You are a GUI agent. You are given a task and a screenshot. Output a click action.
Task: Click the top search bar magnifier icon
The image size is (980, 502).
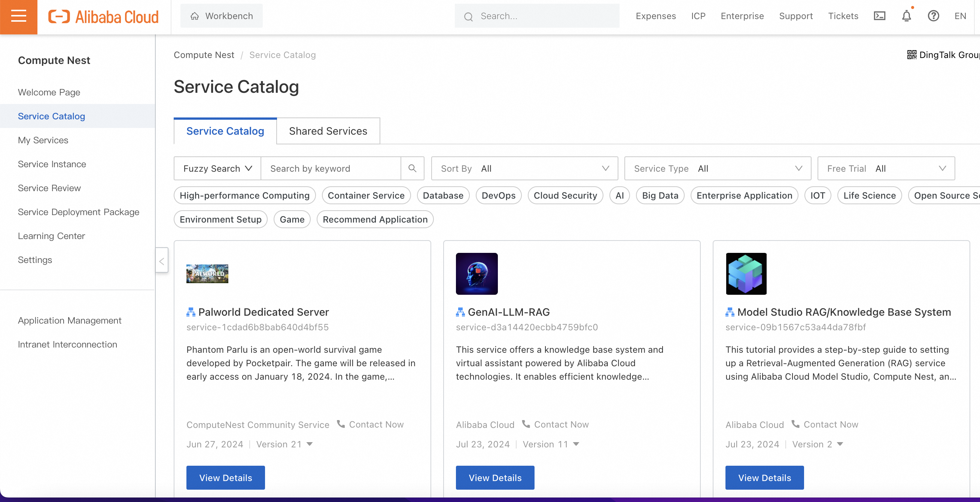pos(468,16)
